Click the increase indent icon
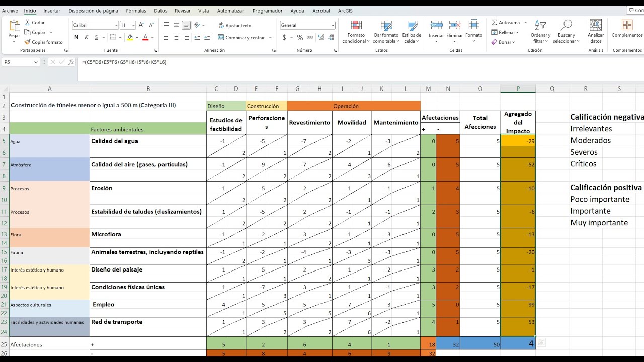 207,37
